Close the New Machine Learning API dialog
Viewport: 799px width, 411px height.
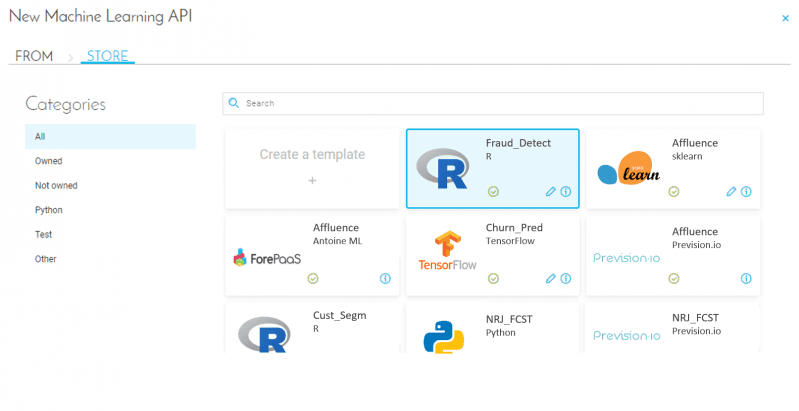point(784,18)
